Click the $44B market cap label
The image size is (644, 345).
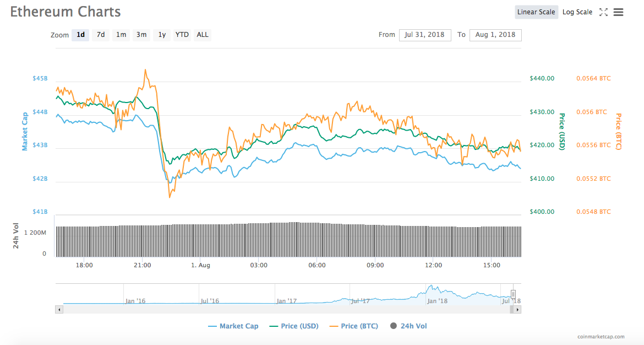coord(40,112)
